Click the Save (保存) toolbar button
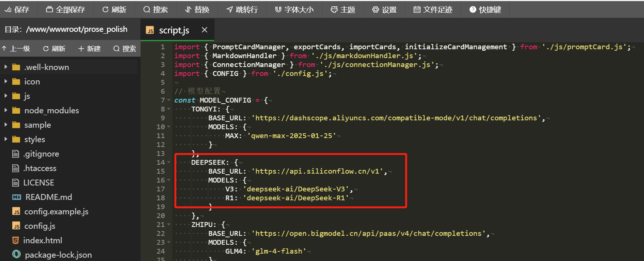Screen dimensions: 644x261 point(17,10)
